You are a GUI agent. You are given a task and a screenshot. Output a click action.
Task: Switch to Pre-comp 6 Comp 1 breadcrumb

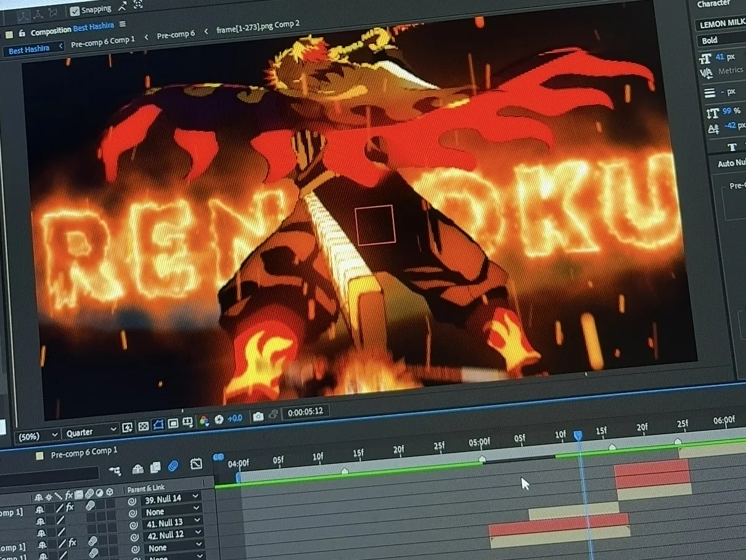coord(103,41)
